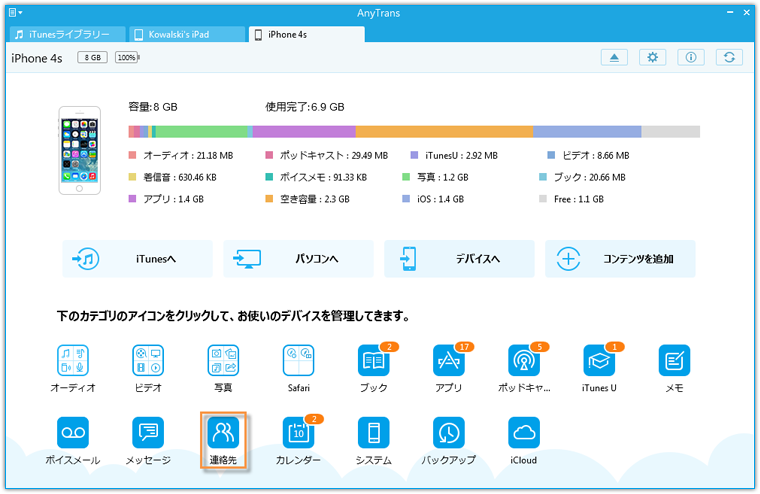Switch to the Kowalski's iPad tab
The width and height of the screenshot is (760, 494).
click(187, 34)
